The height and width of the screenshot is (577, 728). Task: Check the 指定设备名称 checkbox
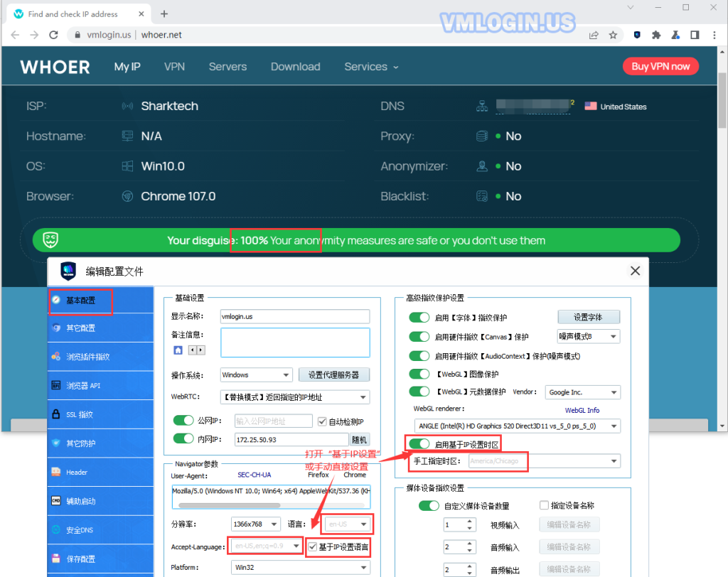[544, 505]
